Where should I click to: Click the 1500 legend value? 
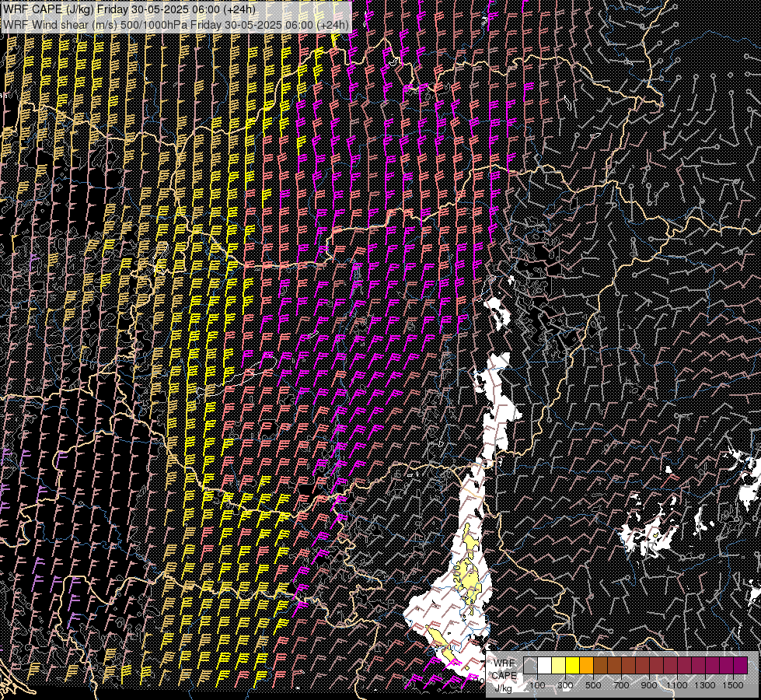pyautogui.click(x=733, y=685)
